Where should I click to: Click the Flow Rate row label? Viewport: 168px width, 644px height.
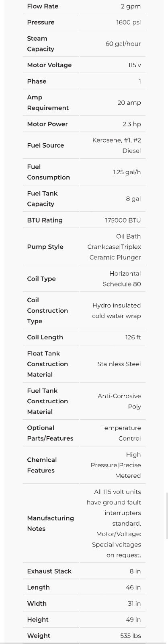tap(43, 6)
